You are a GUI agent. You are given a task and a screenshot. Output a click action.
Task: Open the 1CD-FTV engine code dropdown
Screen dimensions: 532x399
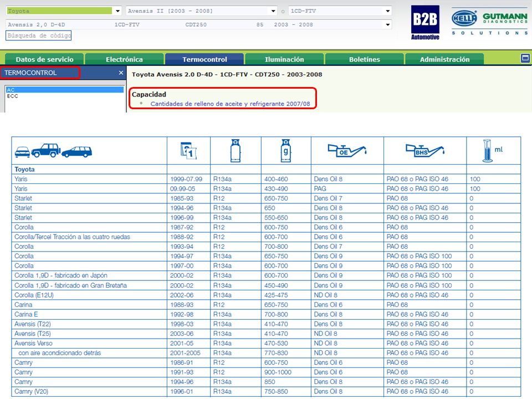click(340, 11)
